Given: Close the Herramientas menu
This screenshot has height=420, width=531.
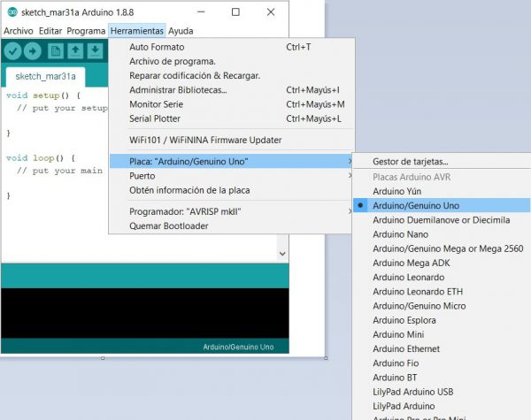Looking at the screenshot, I should (x=137, y=31).
